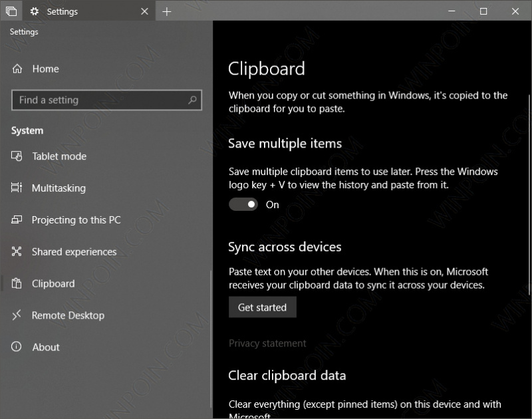Click the Clipboard page heading
The image size is (532, 419).
tap(267, 69)
